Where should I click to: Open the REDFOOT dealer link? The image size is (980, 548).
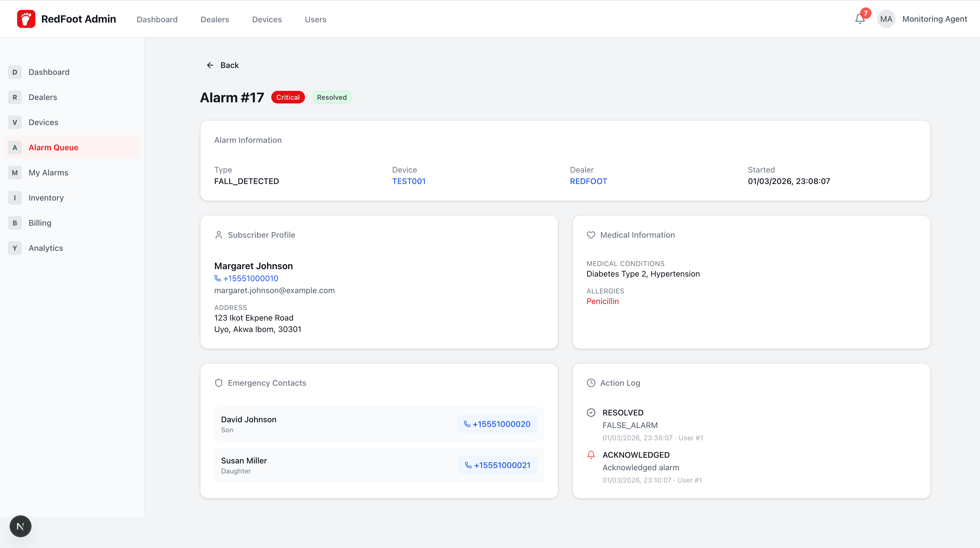(588, 181)
